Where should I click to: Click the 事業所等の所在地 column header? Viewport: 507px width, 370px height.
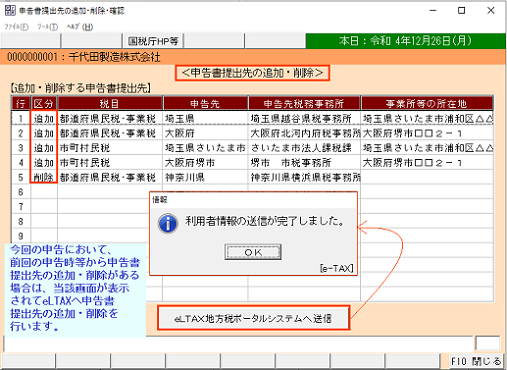[x=427, y=104]
